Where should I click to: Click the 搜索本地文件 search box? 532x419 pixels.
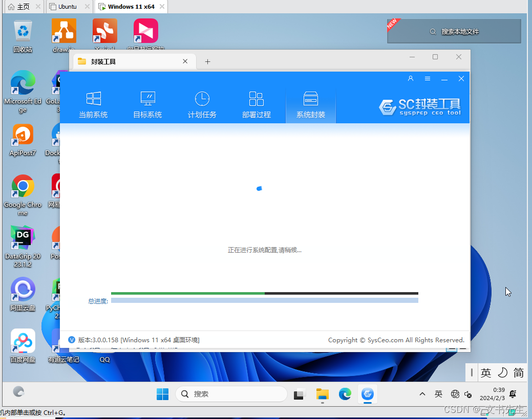point(454,32)
